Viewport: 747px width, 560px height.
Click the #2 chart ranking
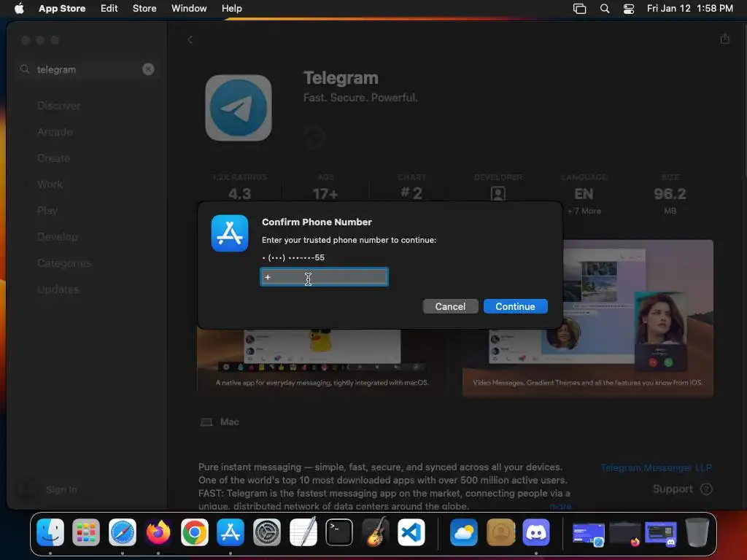(411, 192)
